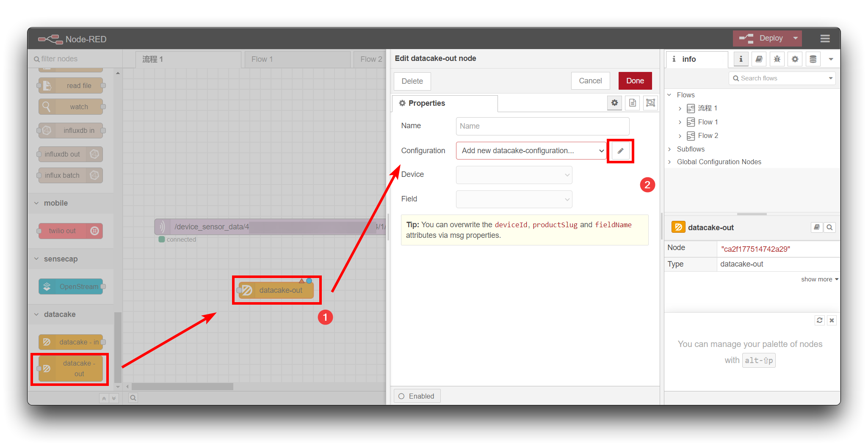Select the OpenStream palette node
Image resolution: width=868 pixels, height=446 pixels.
point(71,286)
